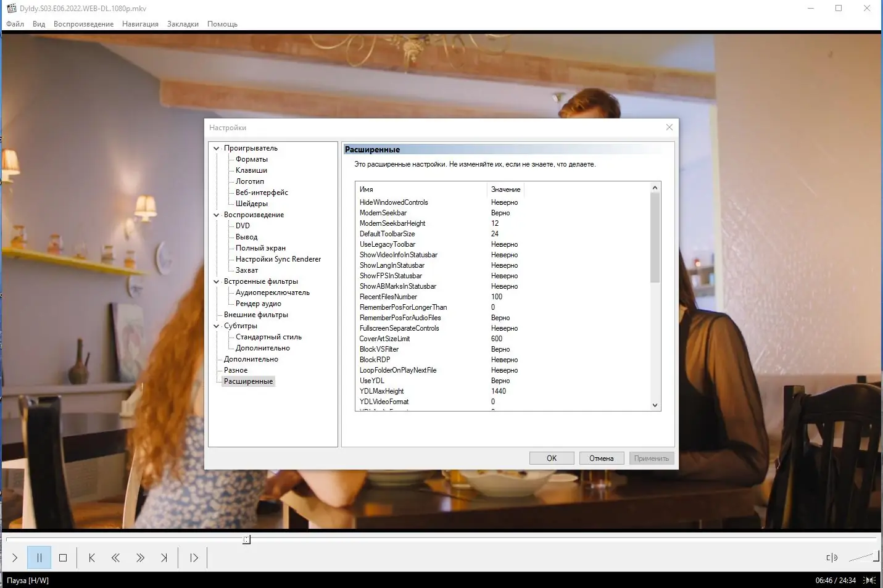
Task: Jump to previous file with skip-back icon
Action: coord(91,558)
